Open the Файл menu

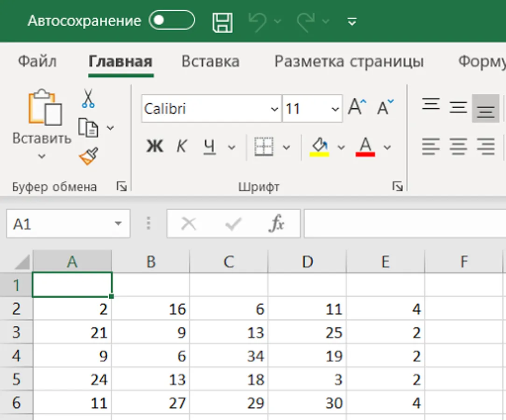point(37,62)
